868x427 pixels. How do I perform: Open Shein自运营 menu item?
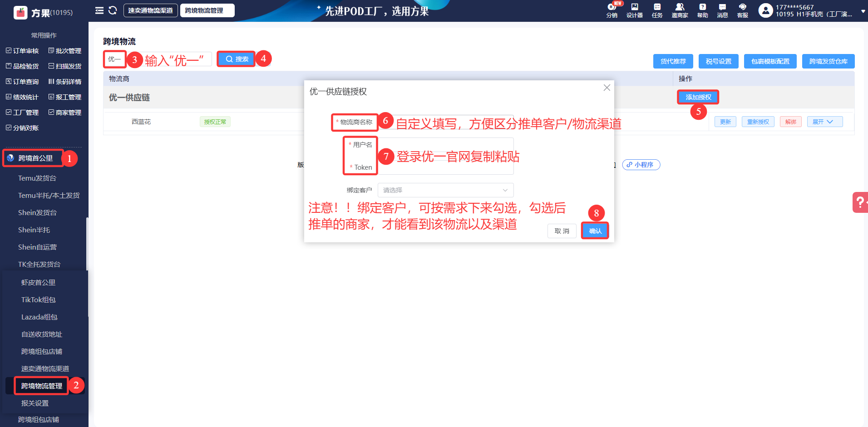point(38,247)
